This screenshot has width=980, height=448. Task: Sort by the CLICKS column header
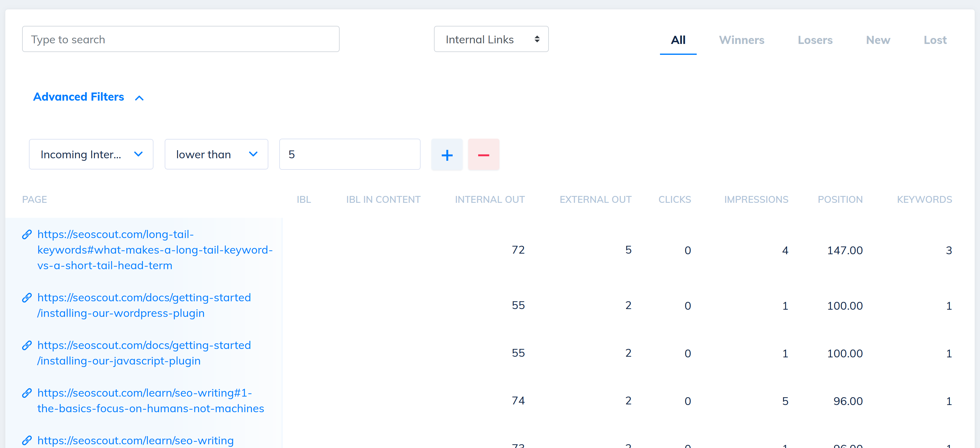point(675,199)
